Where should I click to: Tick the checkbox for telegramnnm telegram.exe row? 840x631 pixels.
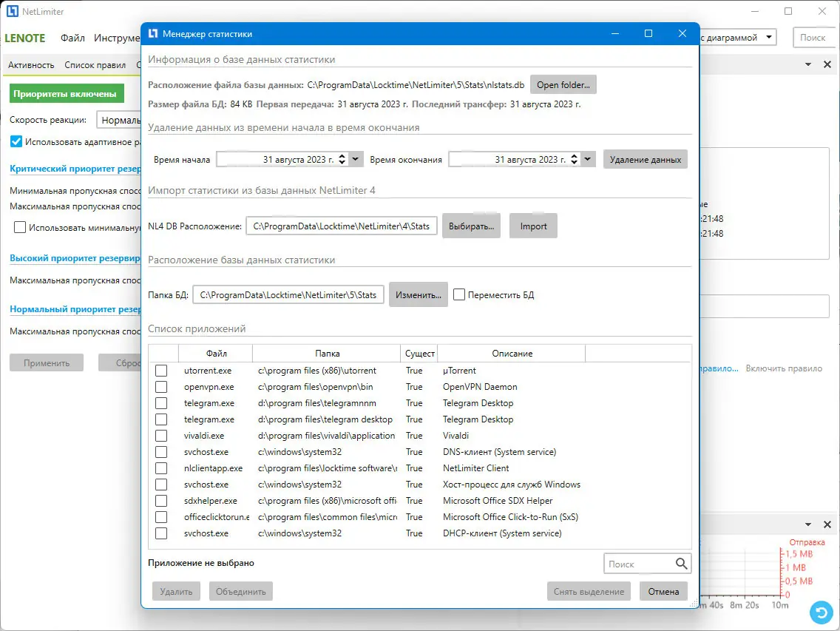pos(160,403)
